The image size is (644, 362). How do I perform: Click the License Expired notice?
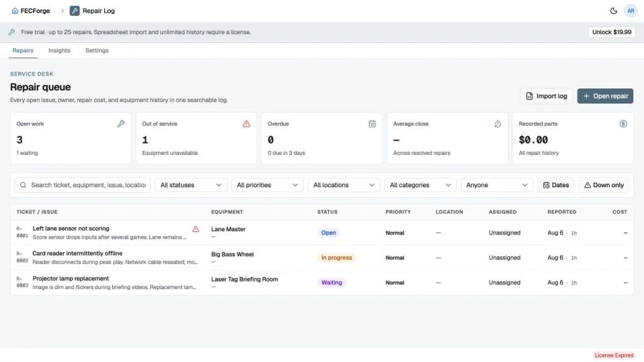(x=614, y=355)
